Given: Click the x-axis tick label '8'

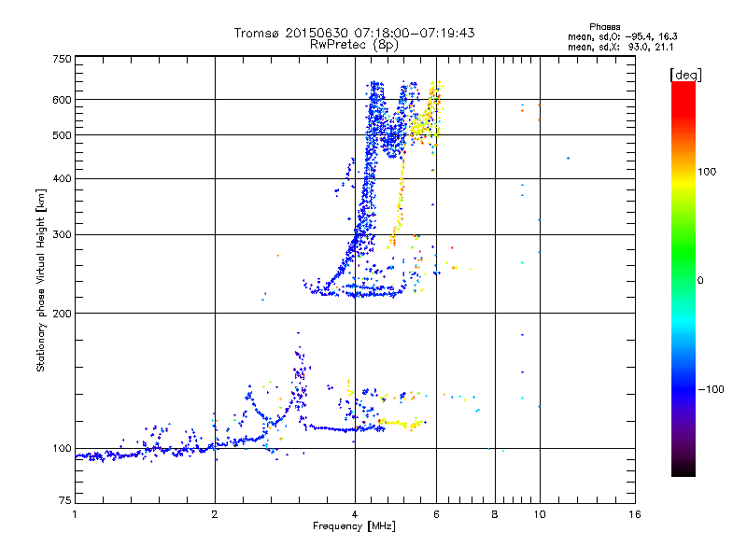Looking at the screenshot, I should click(495, 514).
